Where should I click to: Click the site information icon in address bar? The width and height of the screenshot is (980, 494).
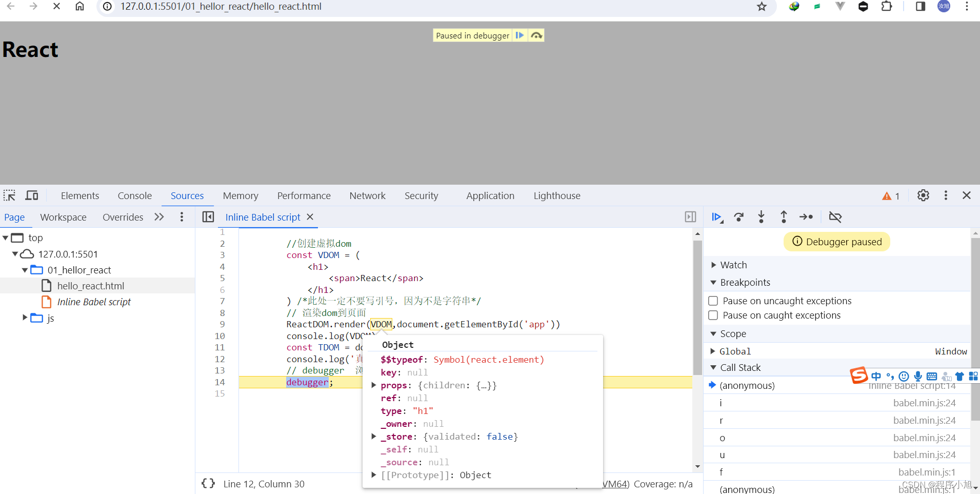[x=108, y=6]
